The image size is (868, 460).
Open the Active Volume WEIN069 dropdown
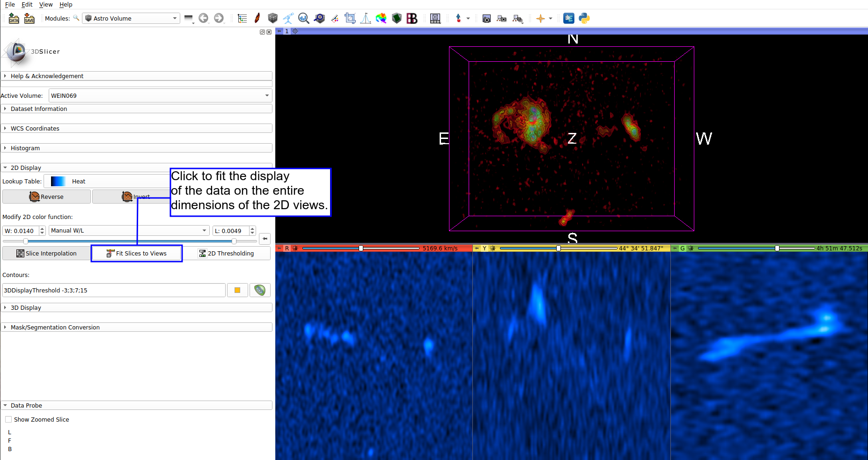[159, 95]
